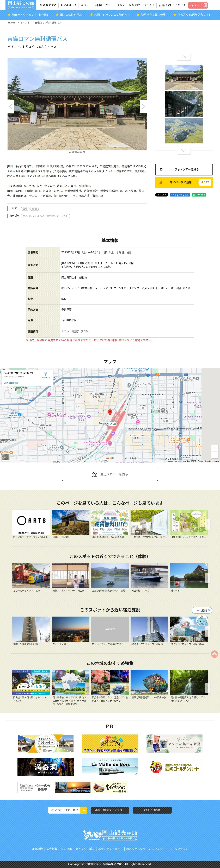Send via the LINEで送る button
The height and width of the screenshot is (868, 220).
(x=199, y=195)
